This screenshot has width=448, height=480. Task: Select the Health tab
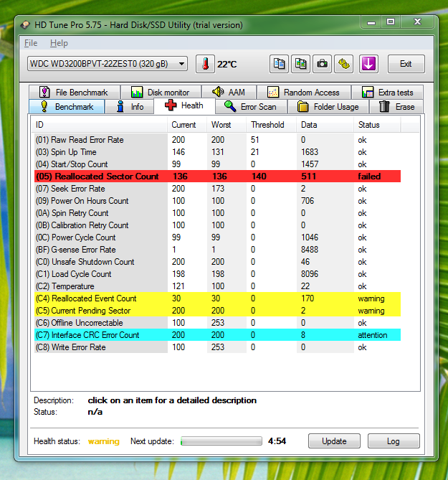(184, 105)
